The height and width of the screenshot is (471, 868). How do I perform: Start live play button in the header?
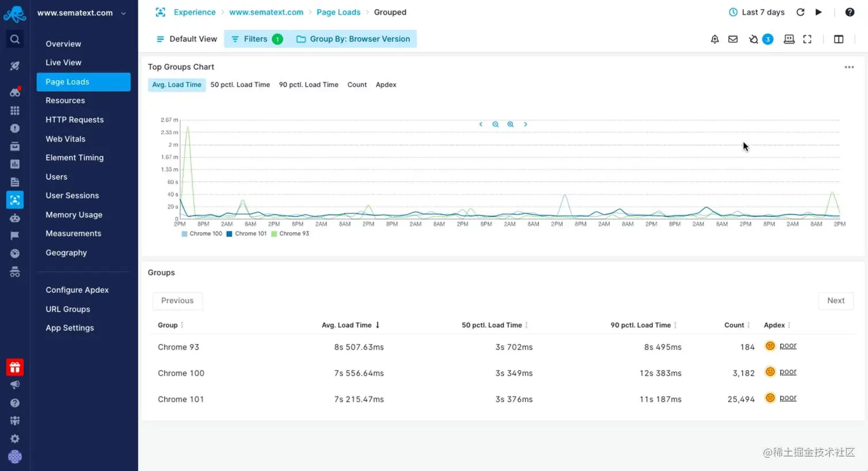click(819, 12)
